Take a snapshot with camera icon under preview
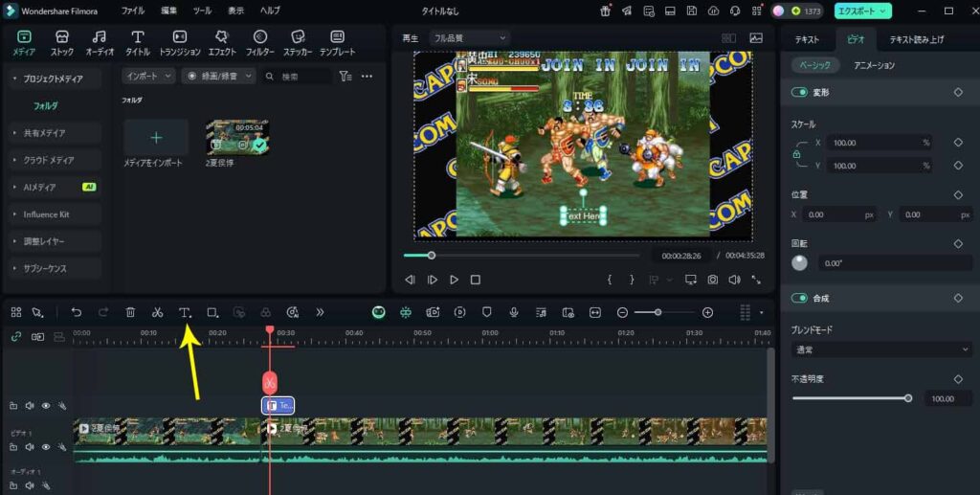Viewport: 980px width, 495px height. pos(712,280)
